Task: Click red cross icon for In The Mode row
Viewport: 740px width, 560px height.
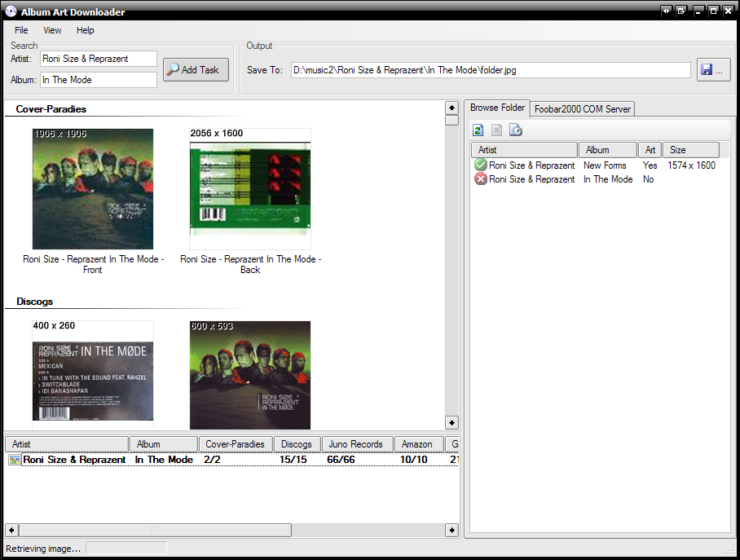Action: [x=481, y=179]
